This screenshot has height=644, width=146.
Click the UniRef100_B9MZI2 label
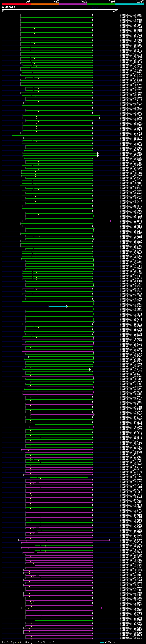pyautogui.click(x=131, y=289)
